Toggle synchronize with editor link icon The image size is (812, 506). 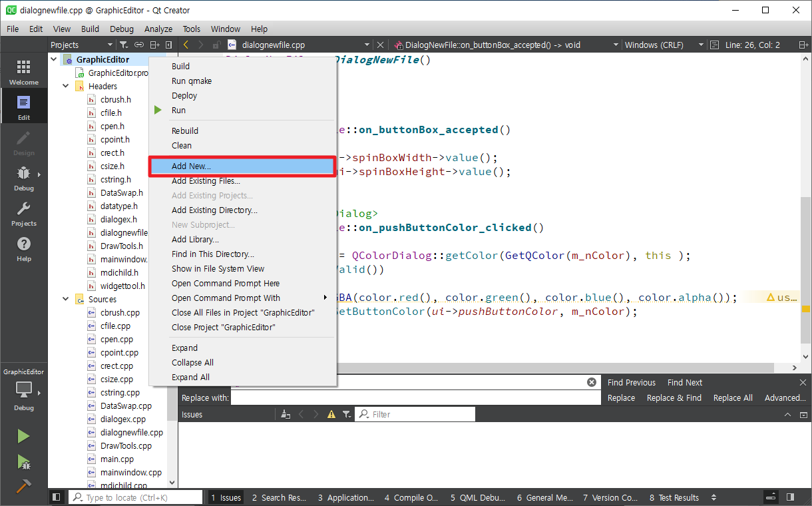pyautogui.click(x=139, y=45)
